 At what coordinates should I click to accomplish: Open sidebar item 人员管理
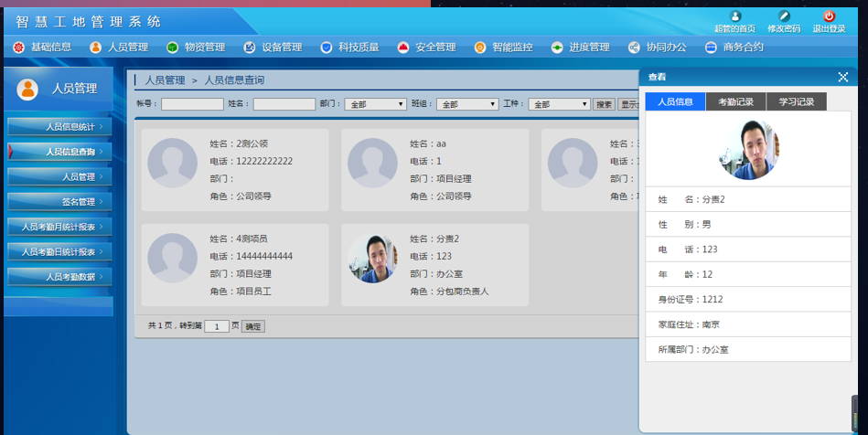click(59, 176)
